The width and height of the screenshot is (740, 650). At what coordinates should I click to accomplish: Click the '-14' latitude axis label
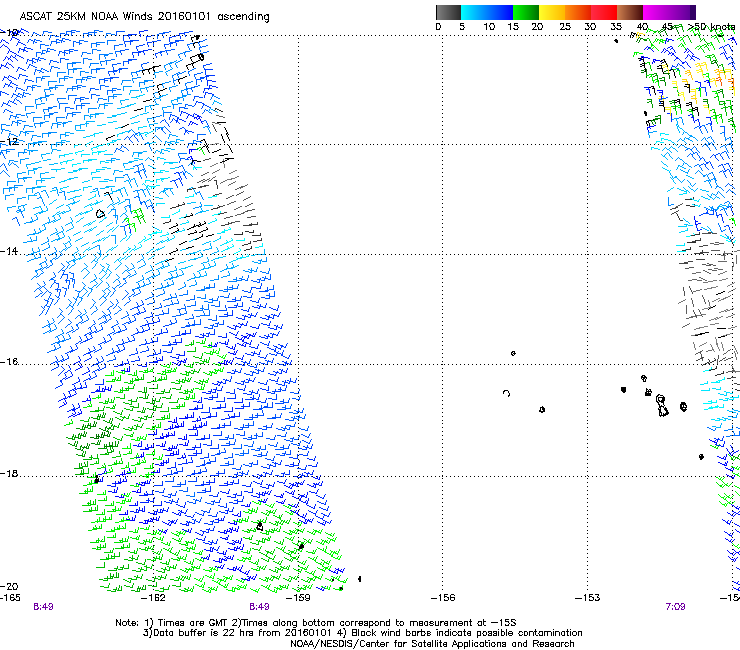9,251
